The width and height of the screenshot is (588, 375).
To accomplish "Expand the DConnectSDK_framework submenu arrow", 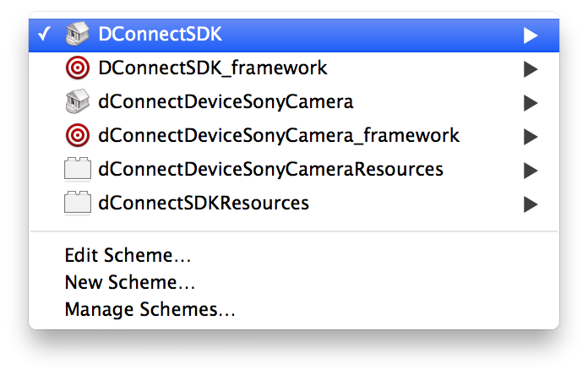I will click(x=530, y=69).
